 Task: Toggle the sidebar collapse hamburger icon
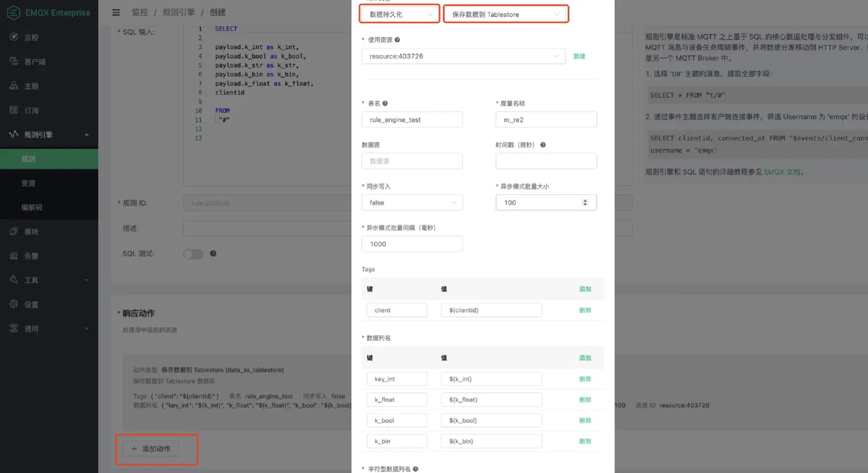point(116,12)
